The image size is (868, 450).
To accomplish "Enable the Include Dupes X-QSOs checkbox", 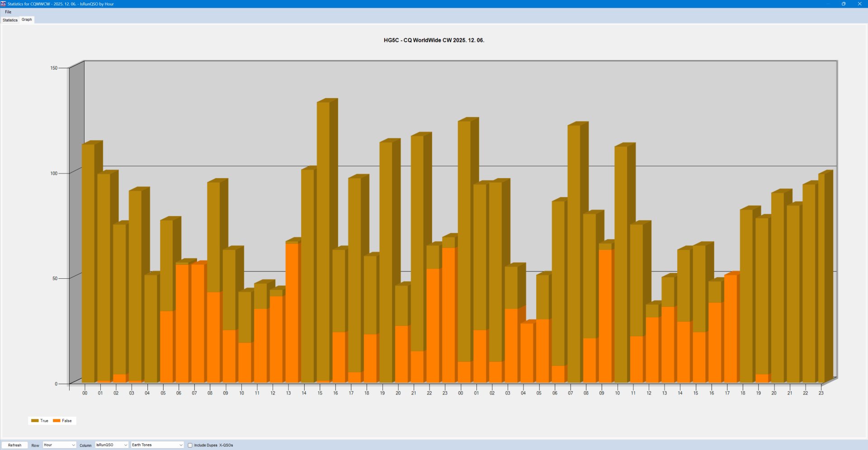I will click(x=190, y=445).
